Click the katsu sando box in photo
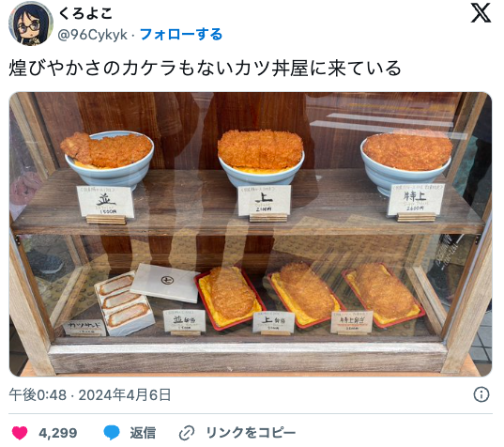 (124, 303)
